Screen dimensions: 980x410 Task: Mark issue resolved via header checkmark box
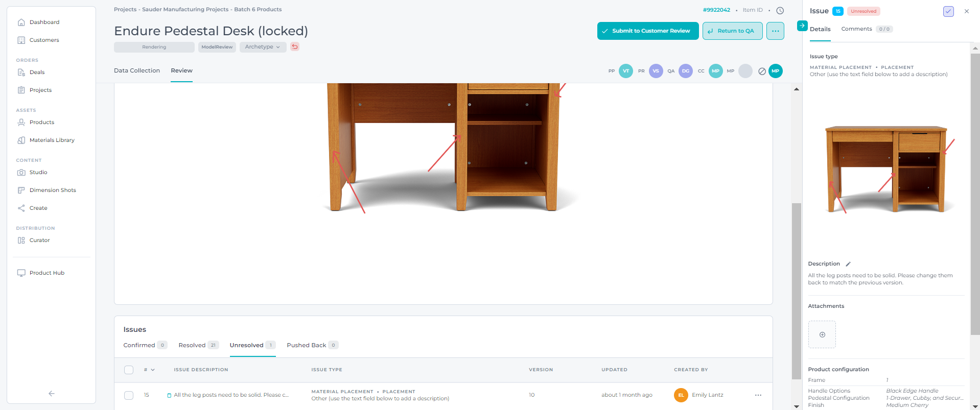click(x=948, y=11)
